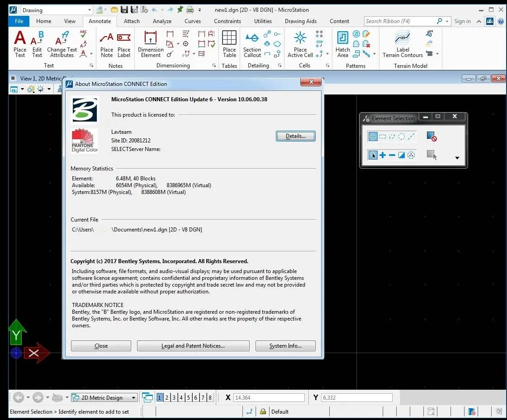Switch to the Home ribbon tab
Image resolution: width=507 pixels, height=420 pixels.
(44, 21)
